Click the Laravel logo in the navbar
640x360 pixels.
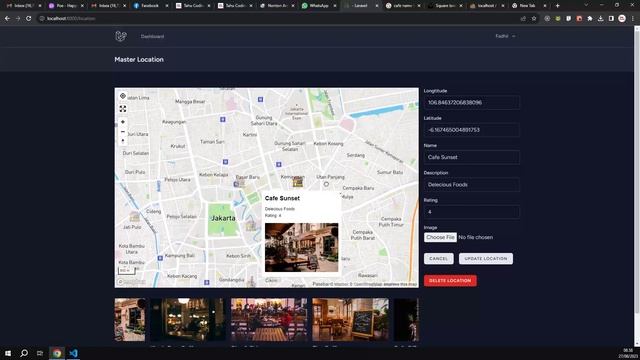[121, 36]
